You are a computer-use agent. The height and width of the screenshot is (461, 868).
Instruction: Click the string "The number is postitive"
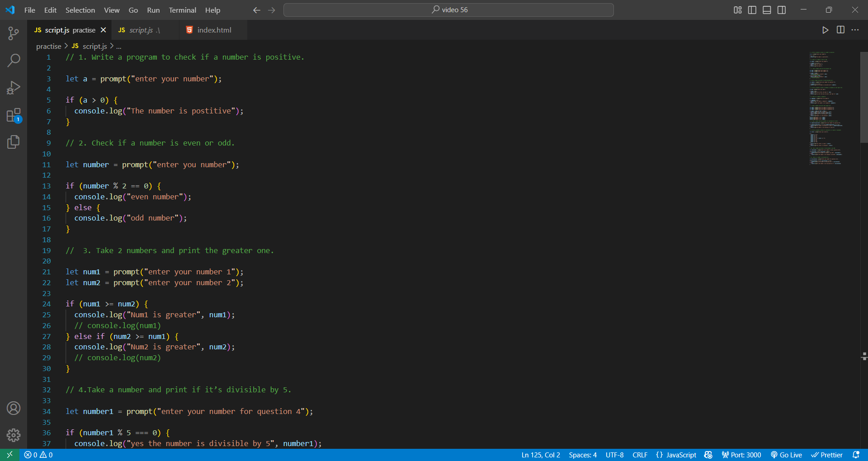coord(181,111)
